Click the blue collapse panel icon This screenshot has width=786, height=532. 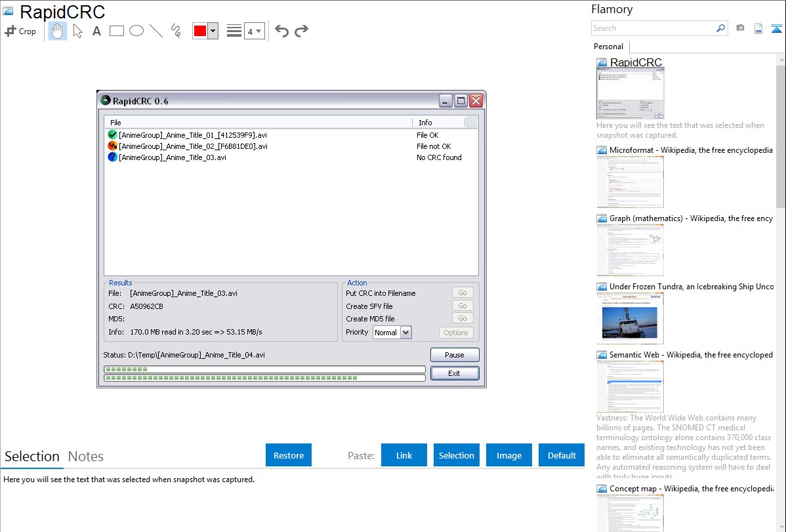tap(776, 28)
